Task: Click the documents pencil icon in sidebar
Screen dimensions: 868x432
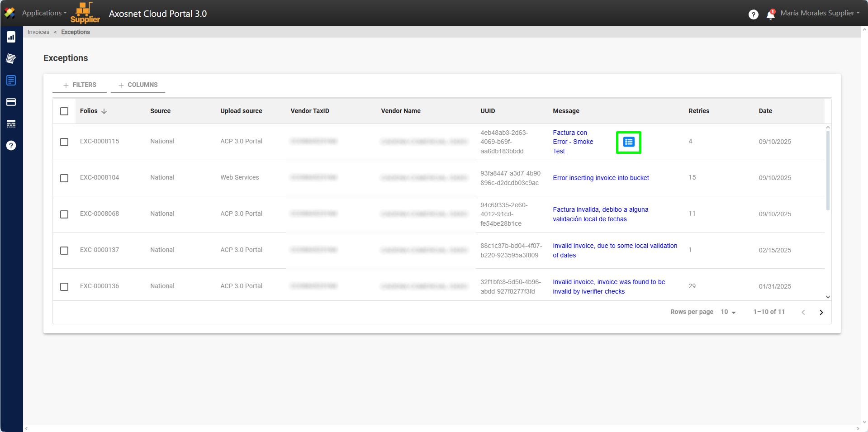Action: tap(11, 58)
